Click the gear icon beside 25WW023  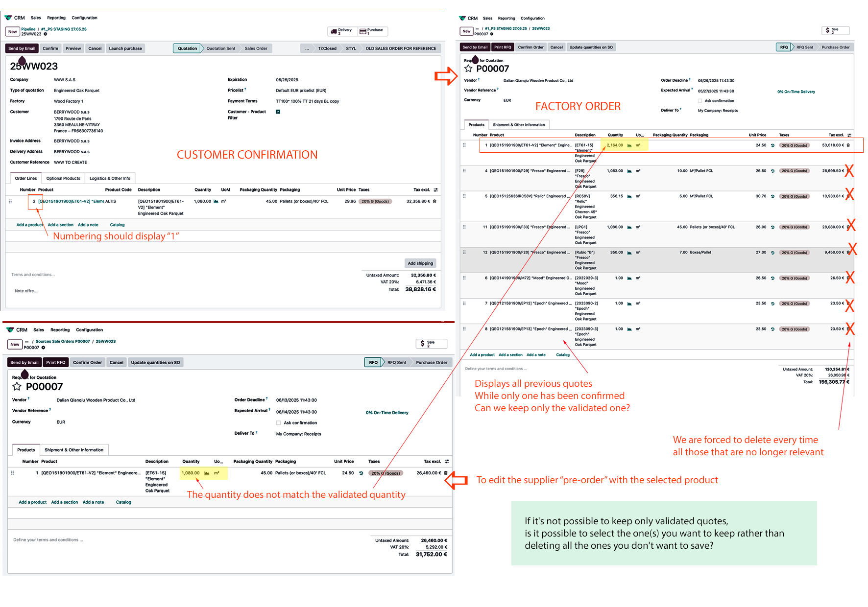[x=46, y=34]
